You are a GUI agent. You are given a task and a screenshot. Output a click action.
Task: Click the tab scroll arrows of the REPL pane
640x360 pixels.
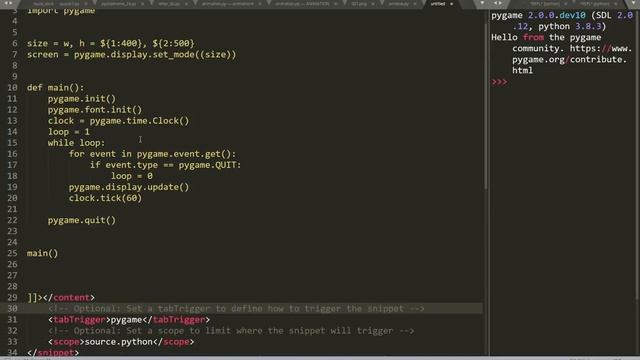(498, 3)
